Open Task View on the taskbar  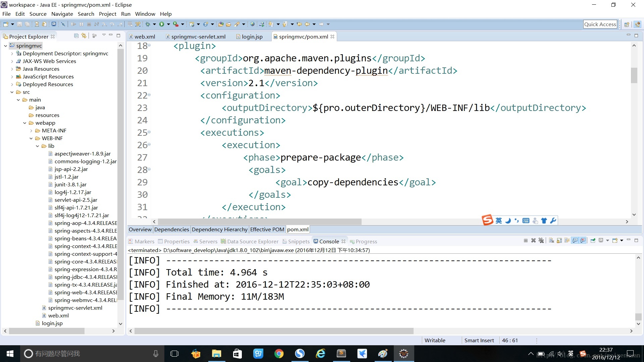click(174, 354)
